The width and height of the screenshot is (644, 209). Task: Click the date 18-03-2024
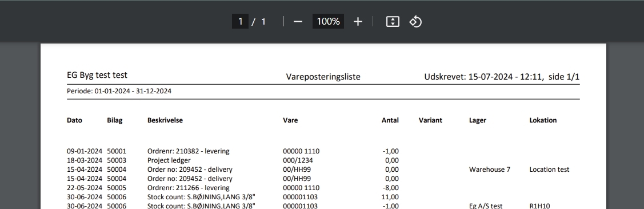[x=85, y=160]
